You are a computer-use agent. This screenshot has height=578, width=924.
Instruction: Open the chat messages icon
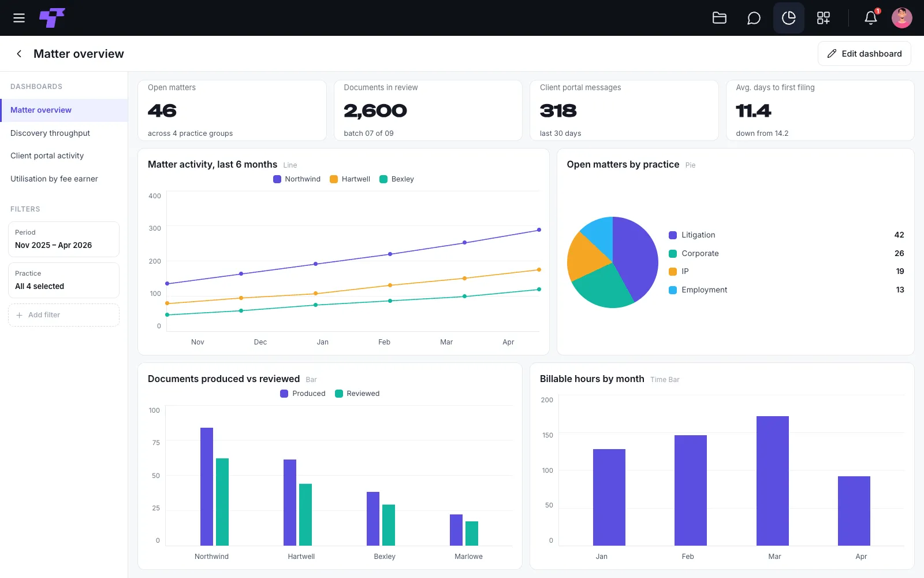pos(754,18)
